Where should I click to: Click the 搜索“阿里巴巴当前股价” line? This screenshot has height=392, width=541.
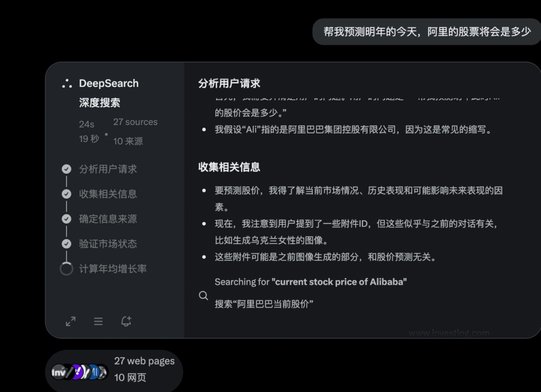point(264,304)
